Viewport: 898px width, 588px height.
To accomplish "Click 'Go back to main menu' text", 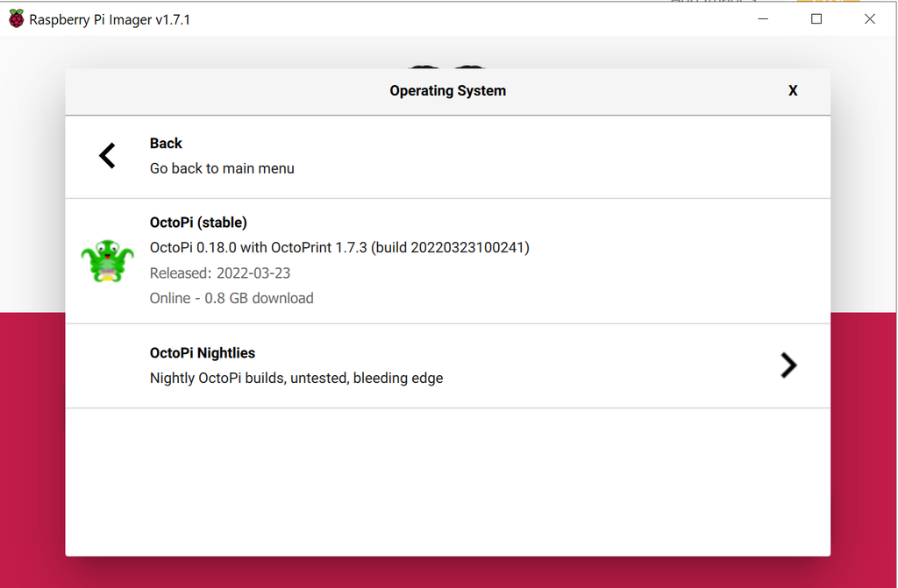I will [x=222, y=168].
